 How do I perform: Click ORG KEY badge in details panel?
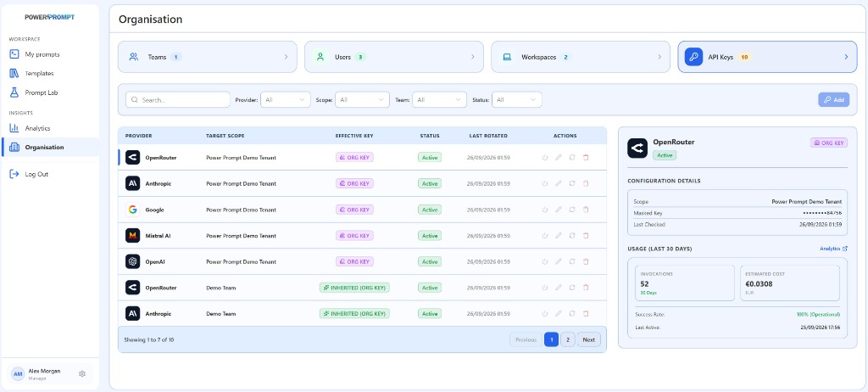829,143
